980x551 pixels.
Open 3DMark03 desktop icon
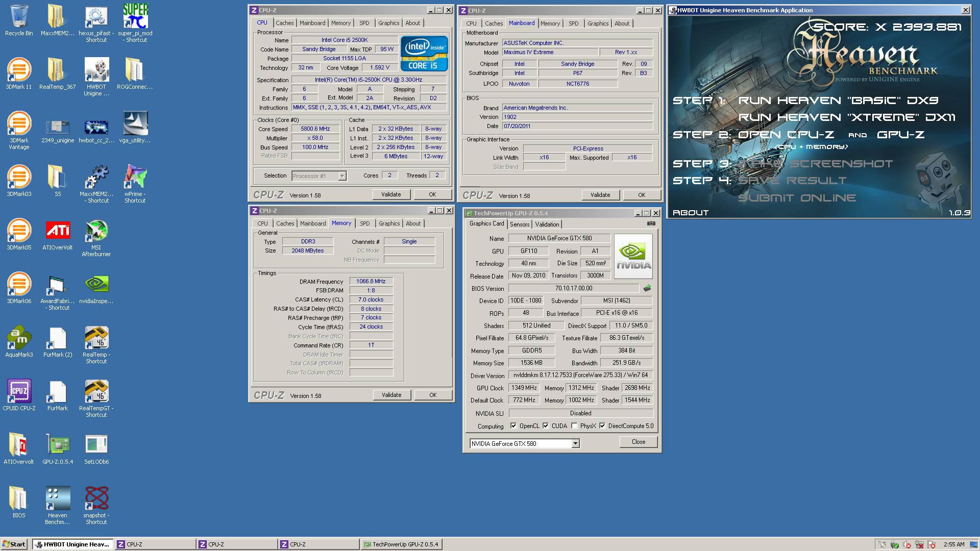pyautogui.click(x=19, y=177)
